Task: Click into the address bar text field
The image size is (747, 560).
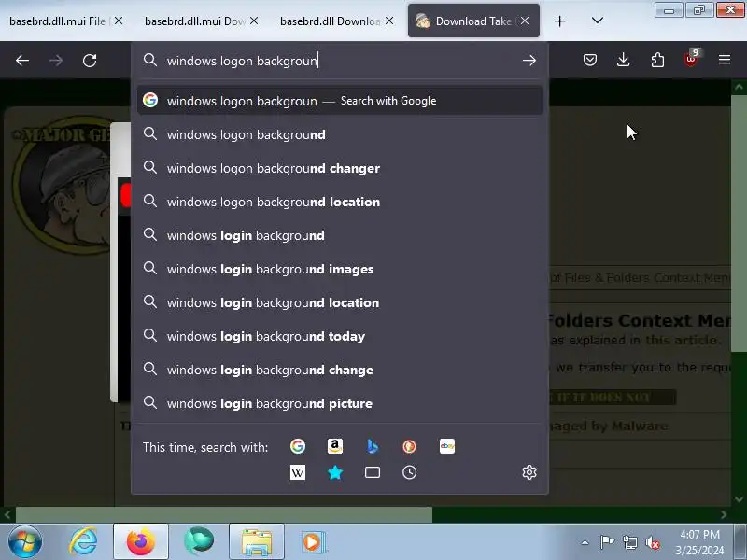Action: pyautogui.click(x=341, y=61)
